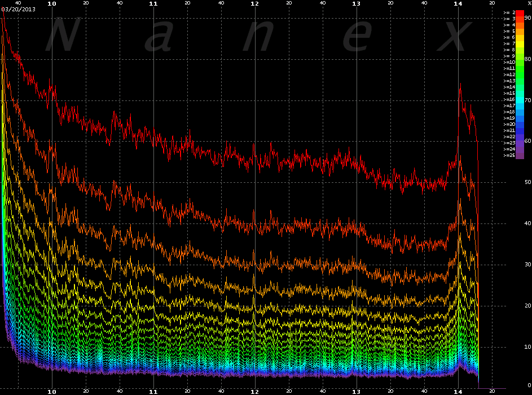The height and width of the screenshot is (395, 532).
Task: Click the red '>= 2' legend color swatch
Action: (520, 12)
